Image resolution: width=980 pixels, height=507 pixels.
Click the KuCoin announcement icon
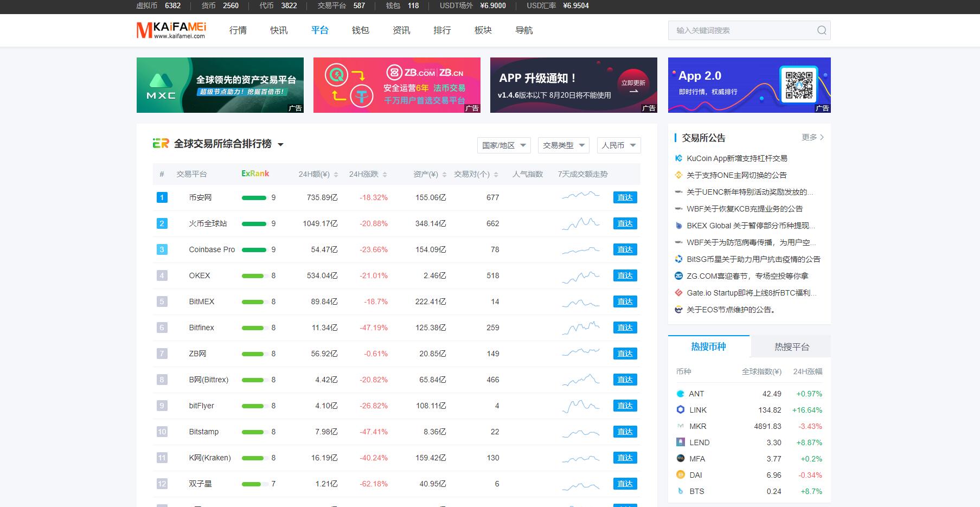click(678, 158)
